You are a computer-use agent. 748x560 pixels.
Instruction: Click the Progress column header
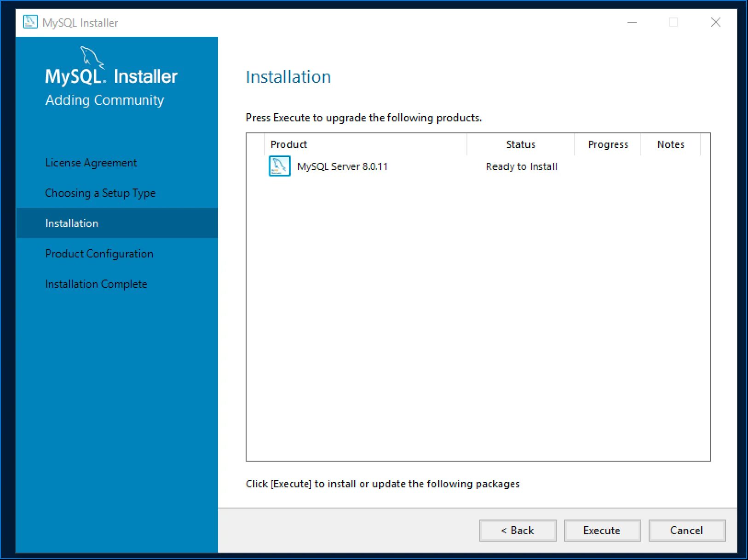(x=608, y=144)
